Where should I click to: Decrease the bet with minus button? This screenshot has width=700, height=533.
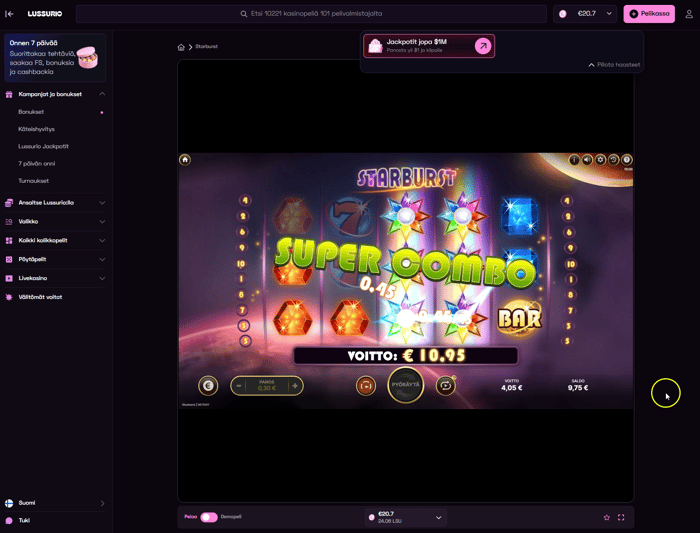click(239, 386)
